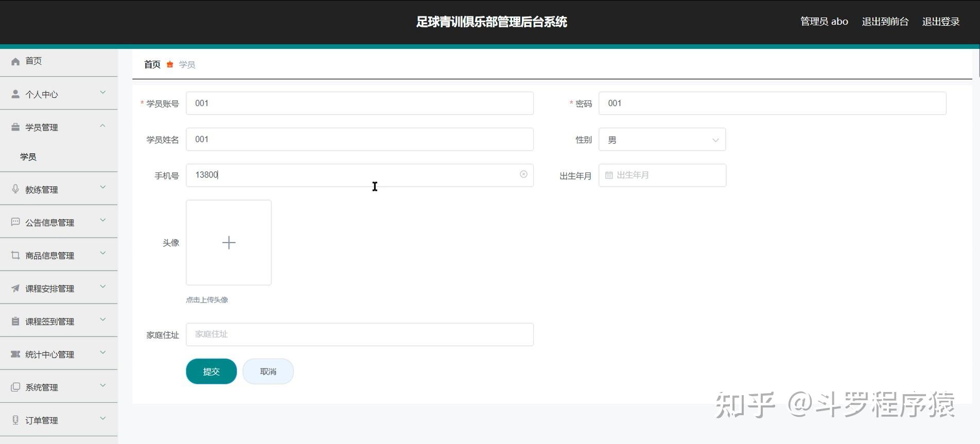Open 首页 in the sidebar menu
Viewport: 980px width, 444px height.
point(59,61)
